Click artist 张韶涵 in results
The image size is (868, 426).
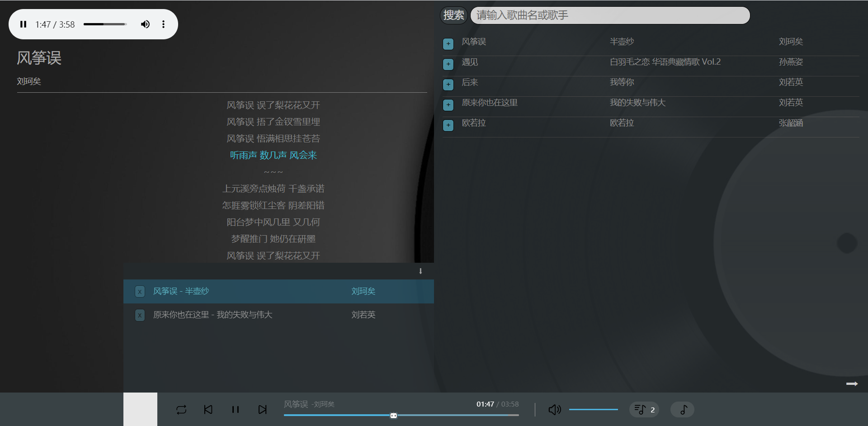791,123
